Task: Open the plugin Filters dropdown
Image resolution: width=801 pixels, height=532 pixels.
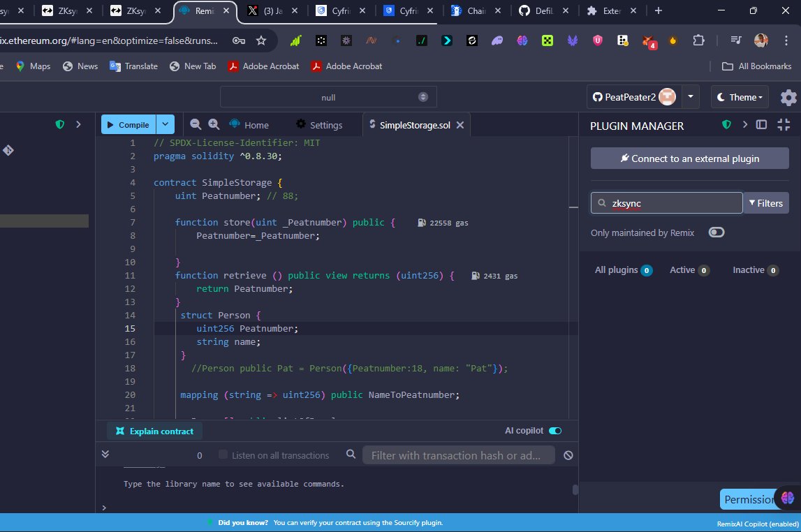Action: click(x=766, y=203)
